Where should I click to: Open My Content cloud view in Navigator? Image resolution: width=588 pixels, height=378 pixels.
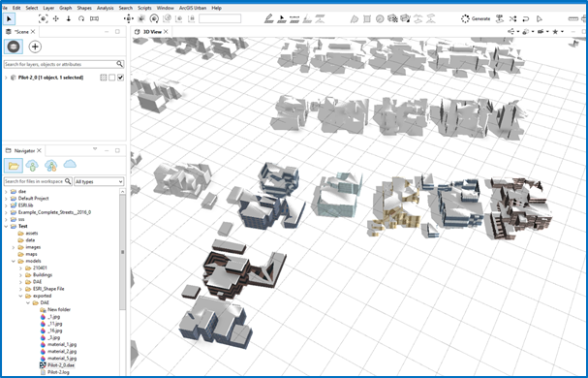pyautogui.click(x=32, y=166)
